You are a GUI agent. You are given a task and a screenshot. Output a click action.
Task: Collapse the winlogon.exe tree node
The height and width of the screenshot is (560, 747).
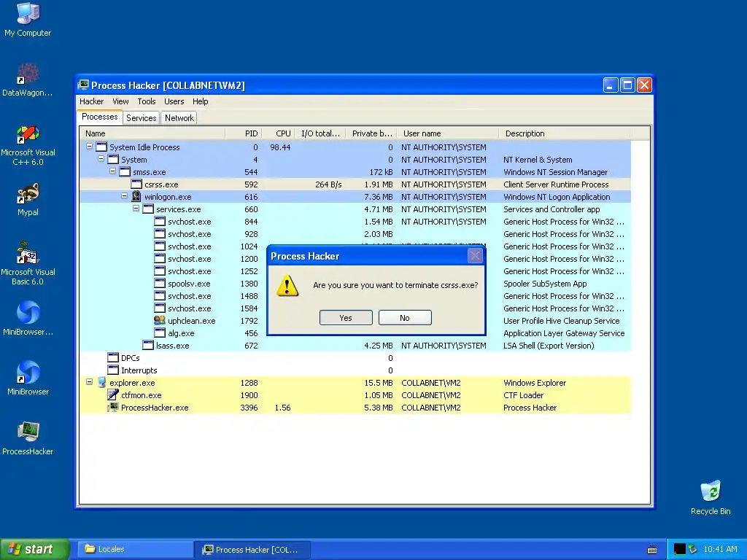tap(124, 196)
